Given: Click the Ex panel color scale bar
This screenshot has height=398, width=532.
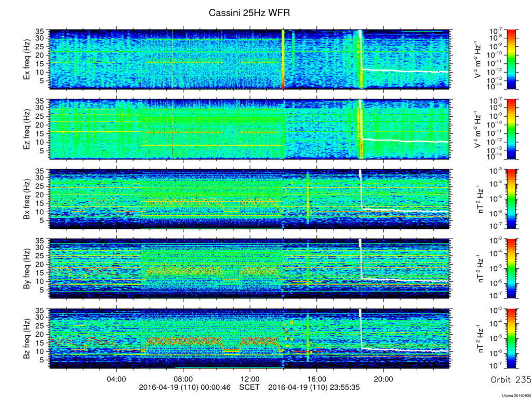Looking at the screenshot, I should (x=511, y=59).
